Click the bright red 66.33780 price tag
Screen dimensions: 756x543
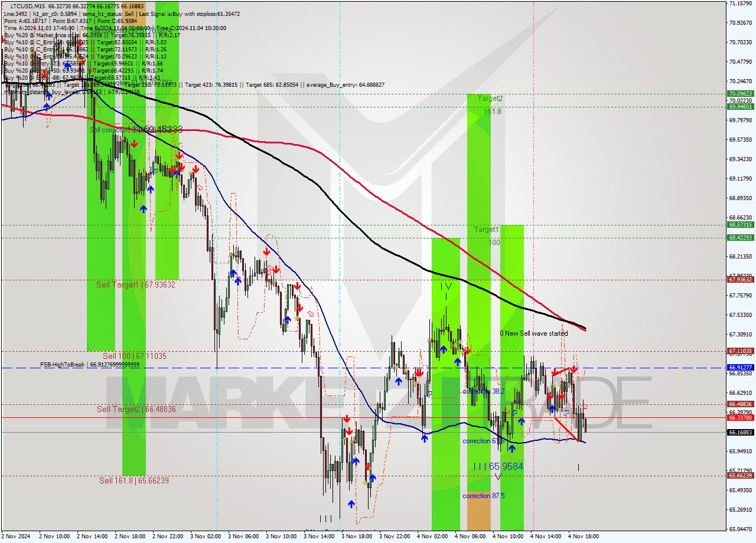point(740,417)
